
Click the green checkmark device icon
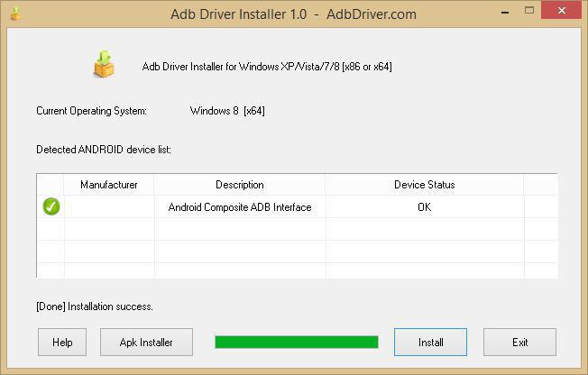(x=51, y=206)
